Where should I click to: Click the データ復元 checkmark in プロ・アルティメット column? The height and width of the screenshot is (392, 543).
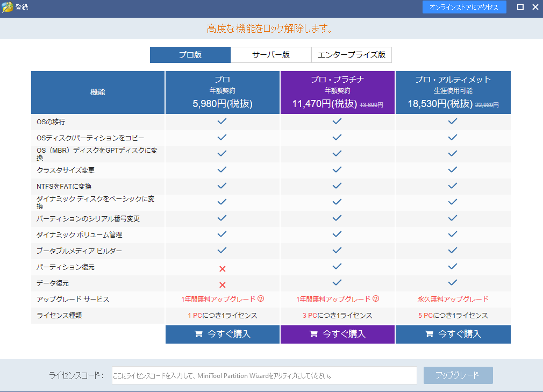(x=453, y=282)
